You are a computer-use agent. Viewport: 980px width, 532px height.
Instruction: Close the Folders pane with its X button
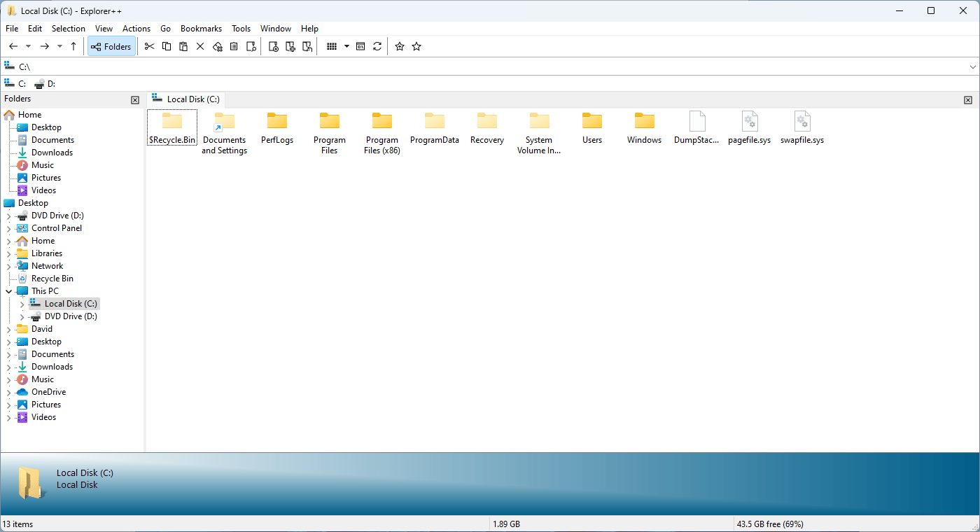[x=134, y=99]
